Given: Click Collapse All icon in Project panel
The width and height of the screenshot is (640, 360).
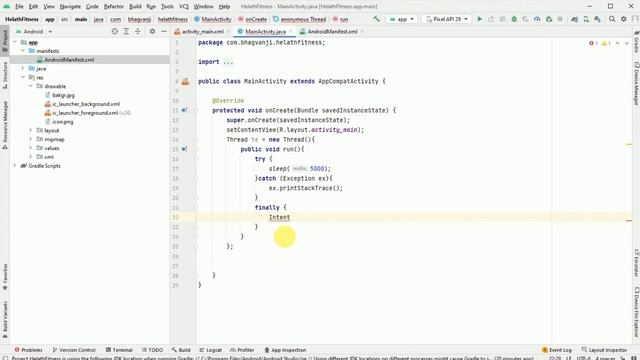Looking at the screenshot, I should click(138, 31).
